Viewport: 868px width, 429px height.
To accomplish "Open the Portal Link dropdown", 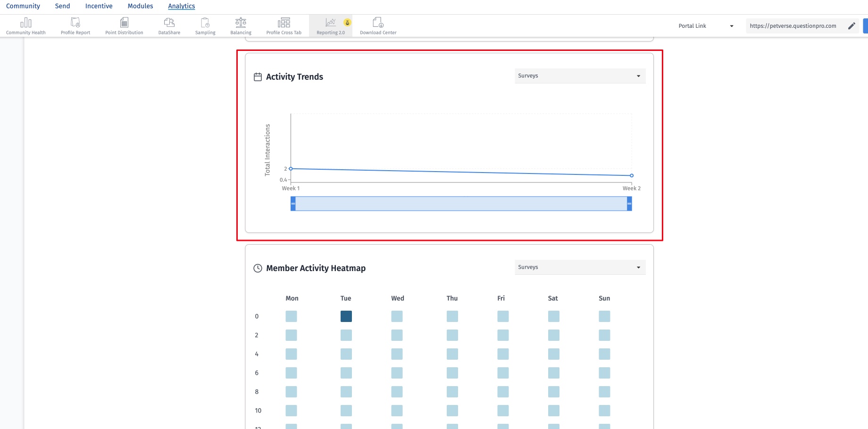I will [706, 26].
